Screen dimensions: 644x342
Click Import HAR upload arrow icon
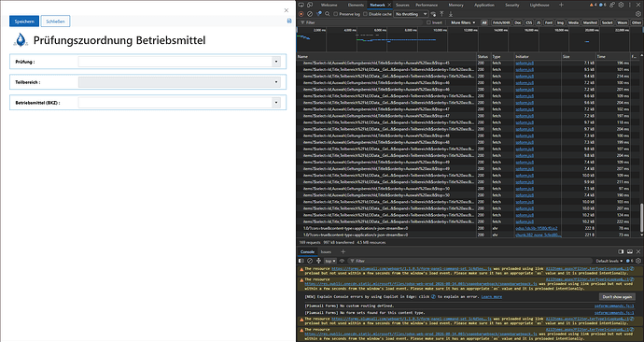click(x=441, y=14)
